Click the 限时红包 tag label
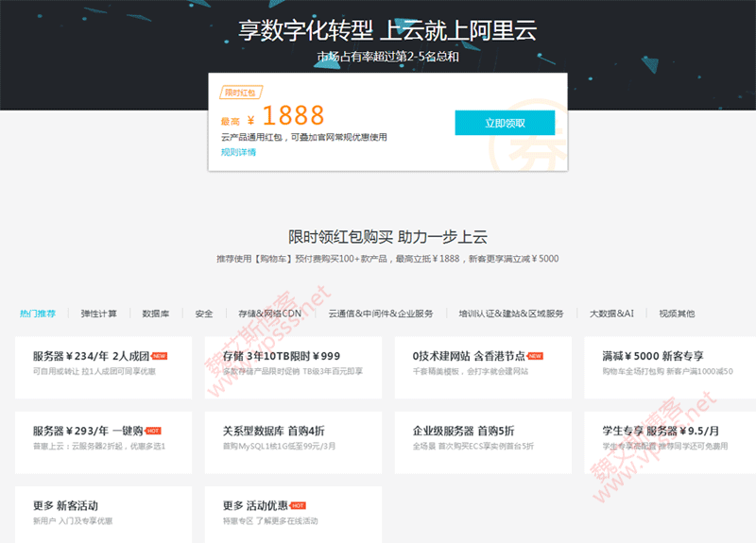Screen dimensions: 756x543 coord(241,93)
